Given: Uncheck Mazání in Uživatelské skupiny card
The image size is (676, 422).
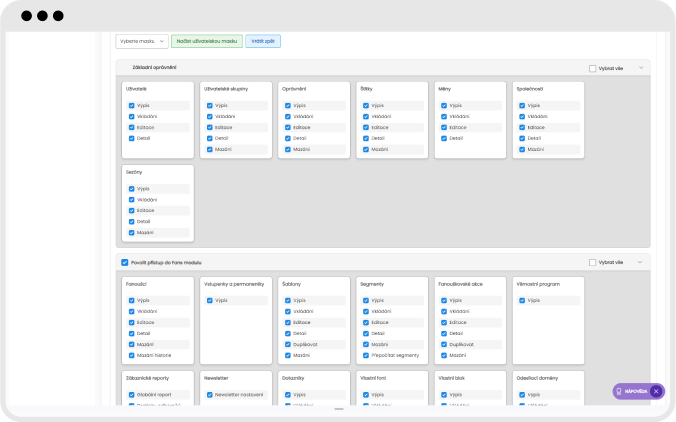Looking at the screenshot, I should 210,150.
